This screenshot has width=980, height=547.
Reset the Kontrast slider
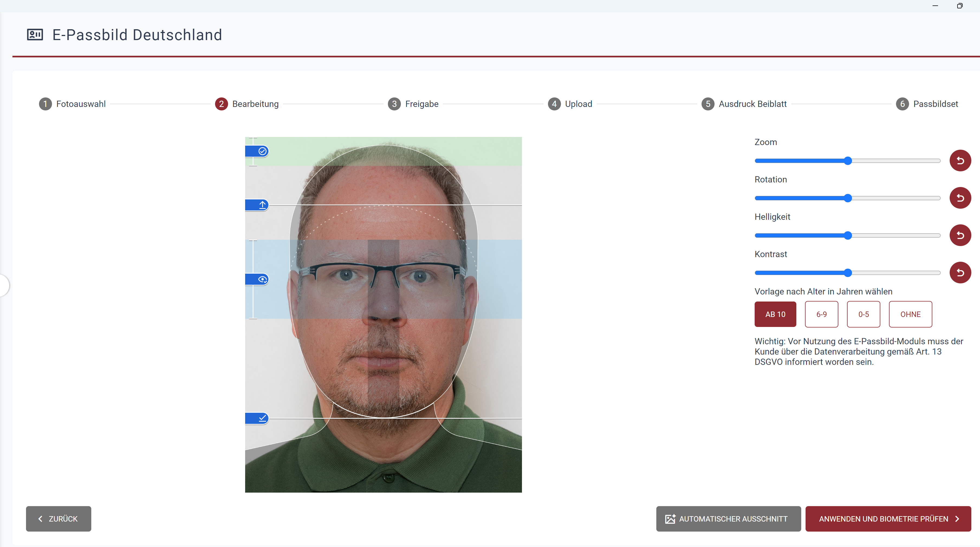click(x=960, y=273)
